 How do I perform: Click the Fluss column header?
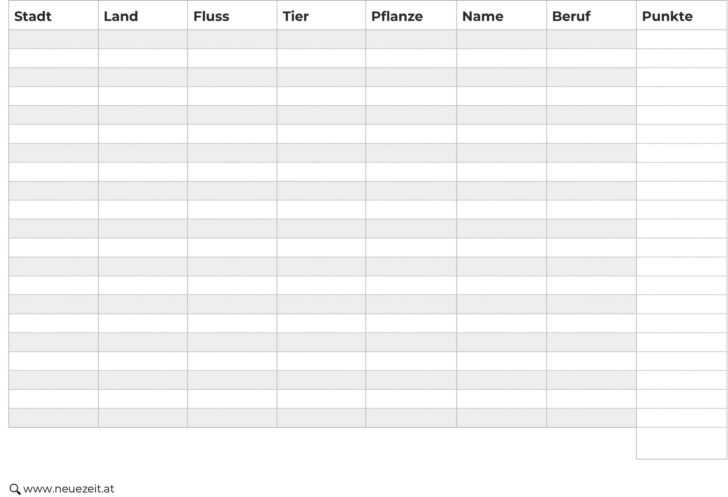(211, 16)
